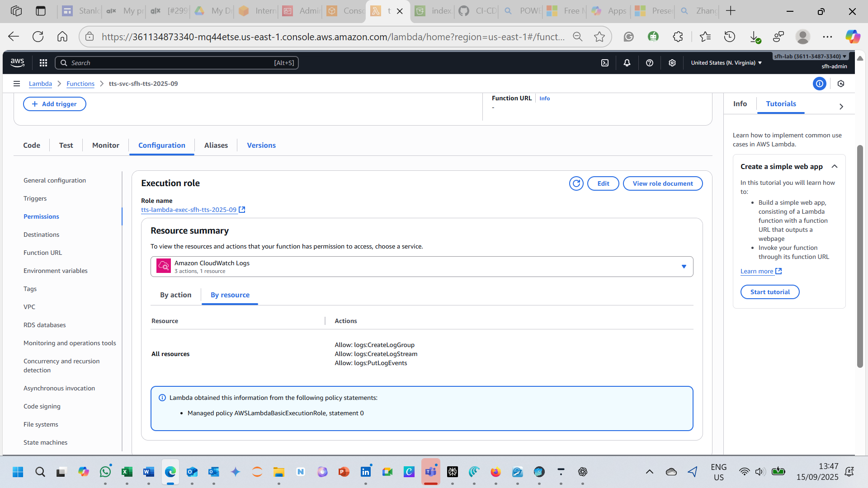Open the Info tab in help panel

[740, 103]
